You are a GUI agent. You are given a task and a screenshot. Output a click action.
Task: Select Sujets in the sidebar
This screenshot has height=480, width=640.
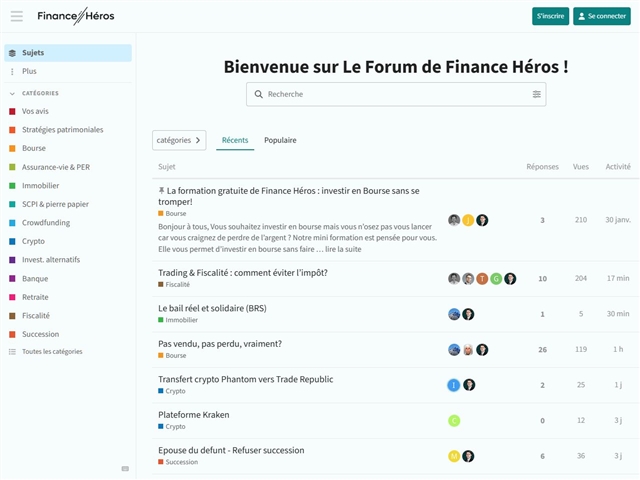pos(68,53)
